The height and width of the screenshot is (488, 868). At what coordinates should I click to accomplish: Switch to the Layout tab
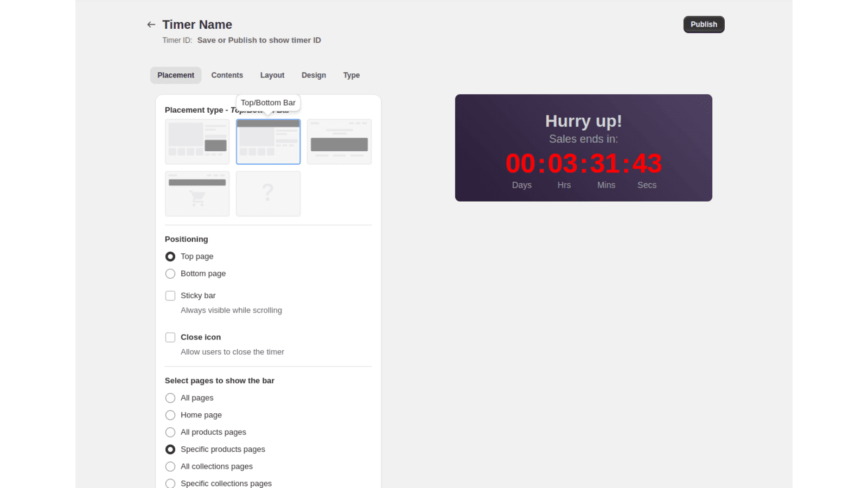point(272,75)
